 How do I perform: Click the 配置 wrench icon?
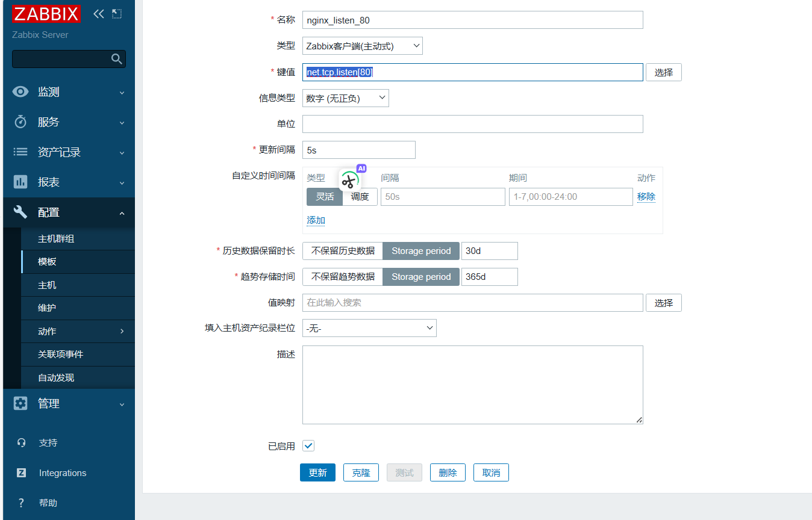pyautogui.click(x=20, y=212)
